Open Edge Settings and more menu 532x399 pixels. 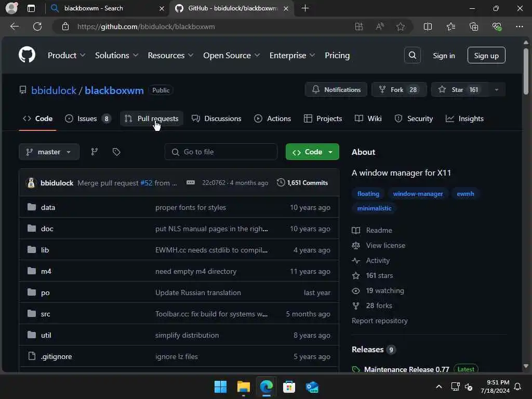click(x=520, y=26)
